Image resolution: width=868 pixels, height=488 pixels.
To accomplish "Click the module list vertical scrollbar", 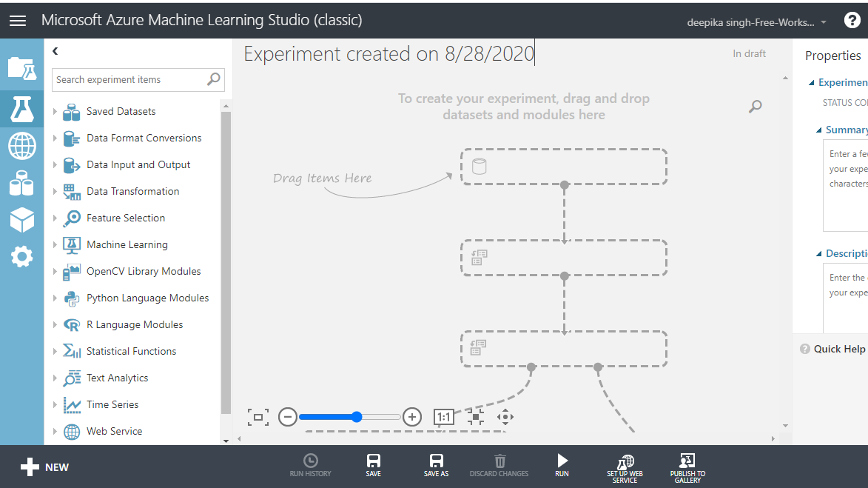I will pyautogui.click(x=225, y=263).
